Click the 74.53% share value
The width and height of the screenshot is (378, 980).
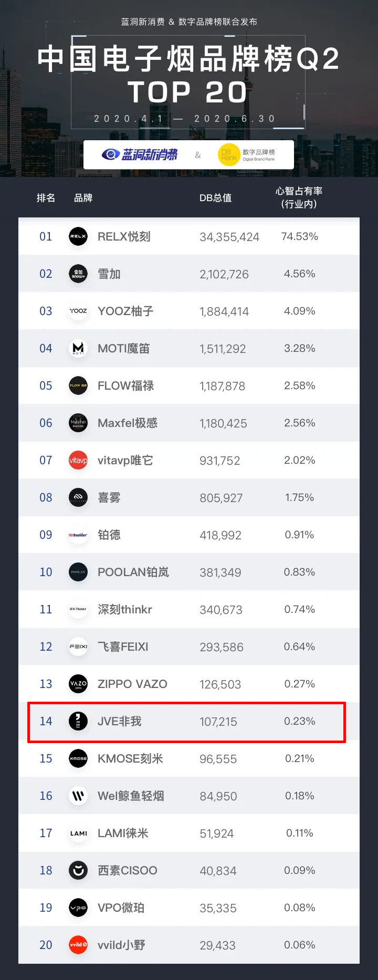[299, 236]
